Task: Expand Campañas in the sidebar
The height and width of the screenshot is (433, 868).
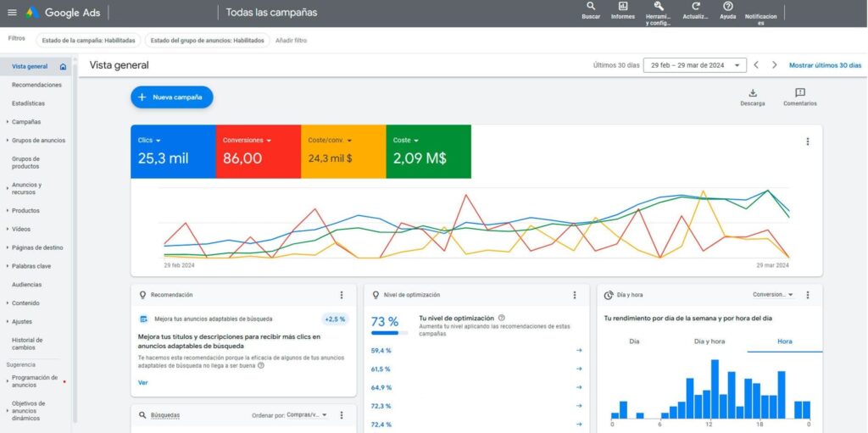Action: pos(25,122)
